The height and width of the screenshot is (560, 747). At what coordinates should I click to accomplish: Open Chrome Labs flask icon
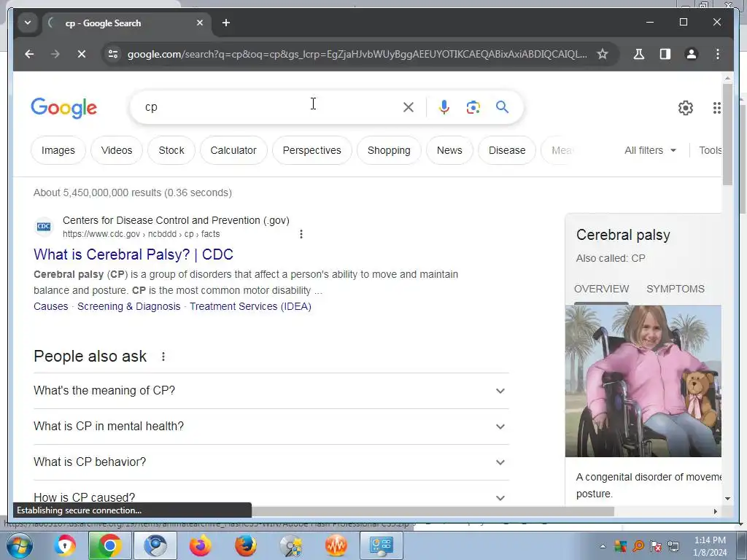coord(639,54)
